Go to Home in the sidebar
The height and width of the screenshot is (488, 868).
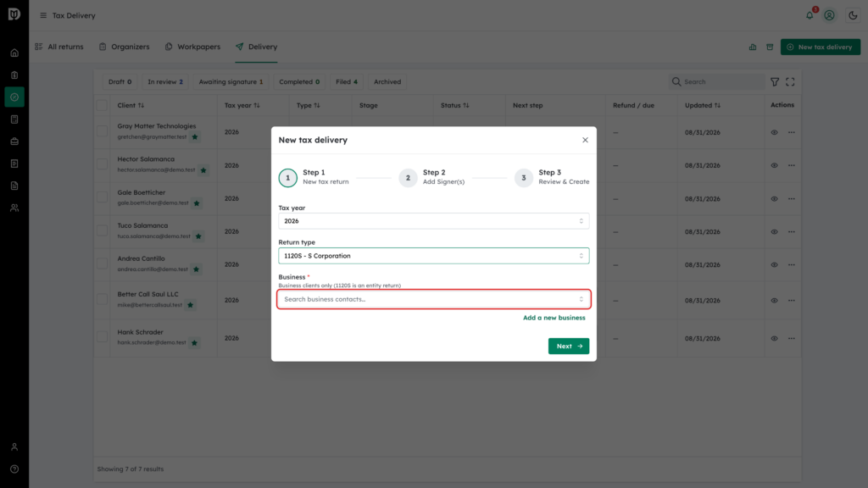[x=14, y=53]
